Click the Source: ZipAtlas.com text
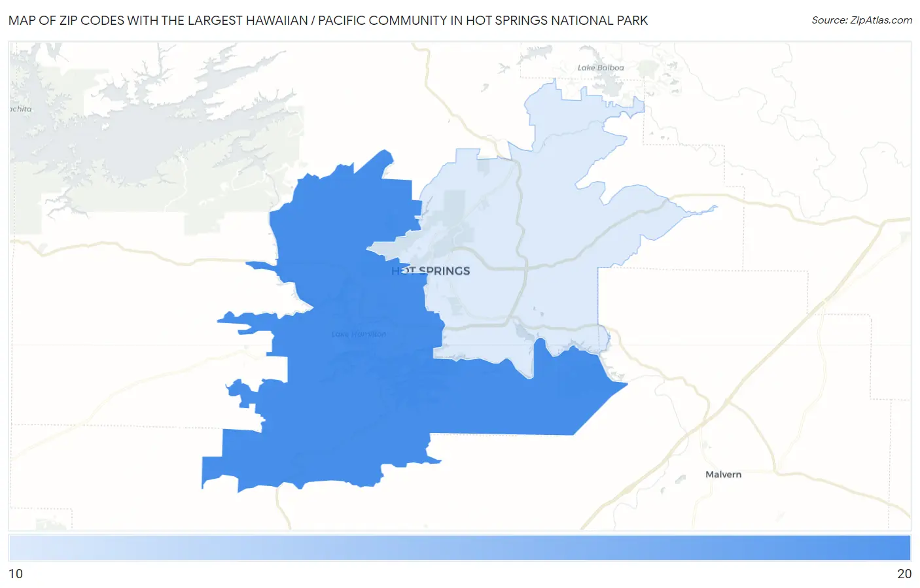The height and width of the screenshot is (588, 920). (x=862, y=20)
